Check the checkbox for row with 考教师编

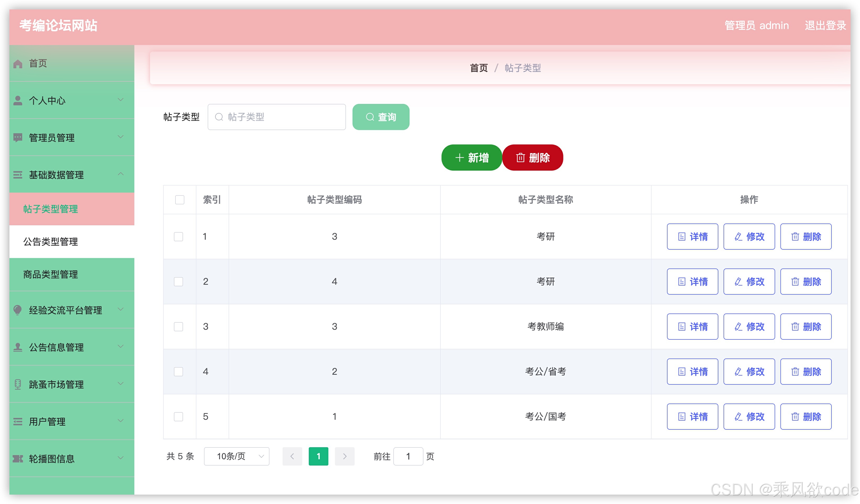(x=179, y=326)
